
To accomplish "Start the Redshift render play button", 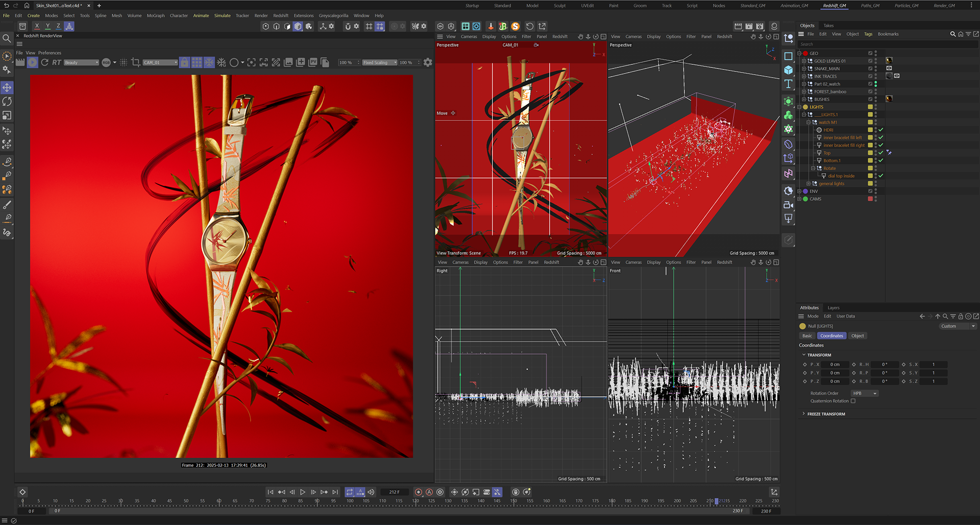I will pos(33,62).
